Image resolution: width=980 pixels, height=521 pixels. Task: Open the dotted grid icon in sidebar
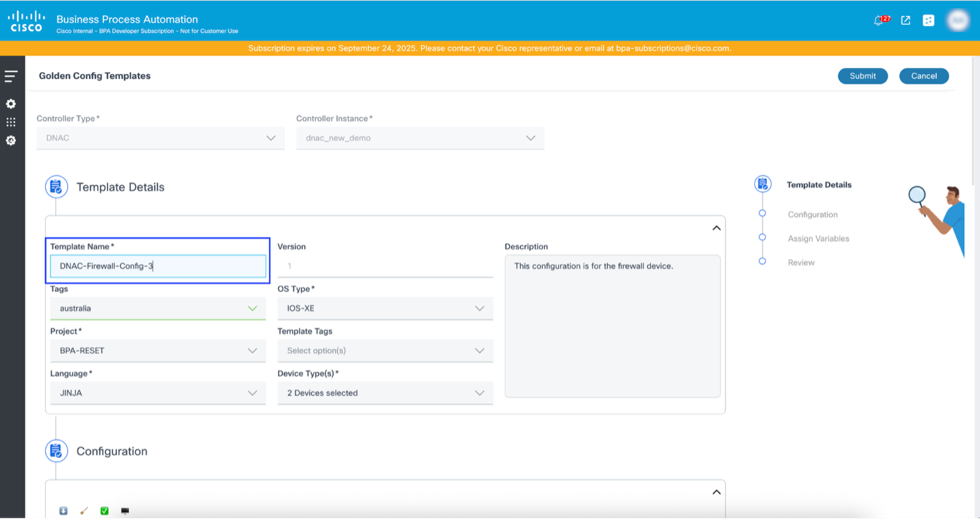click(x=11, y=122)
